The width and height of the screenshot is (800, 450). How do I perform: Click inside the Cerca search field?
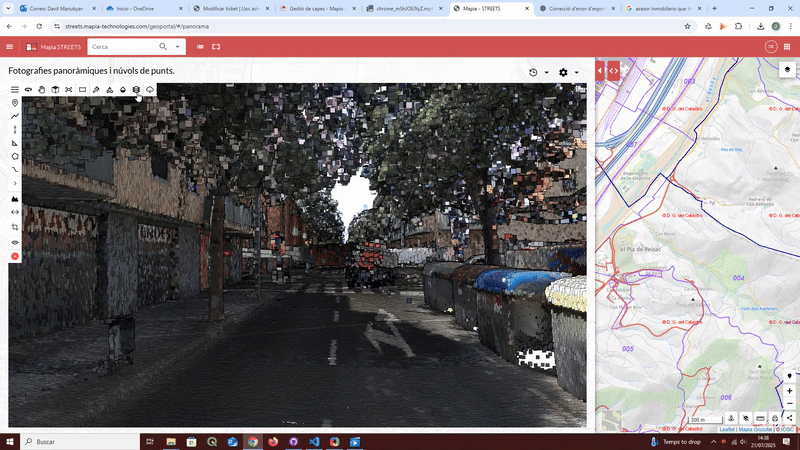(122, 47)
